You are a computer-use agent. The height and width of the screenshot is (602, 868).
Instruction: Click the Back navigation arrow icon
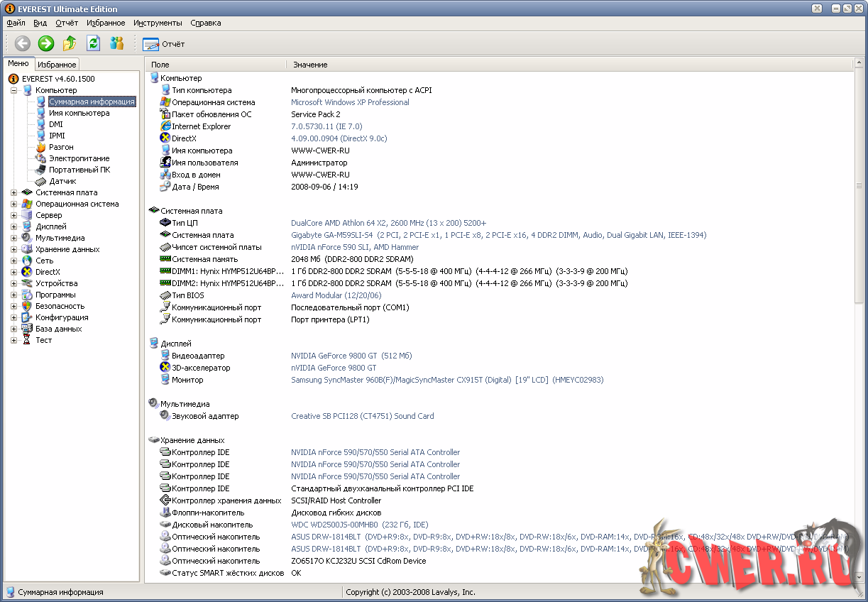[x=23, y=43]
